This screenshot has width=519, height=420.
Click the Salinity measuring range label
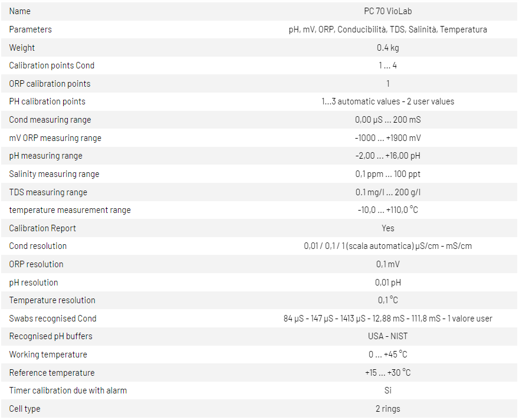coord(54,174)
